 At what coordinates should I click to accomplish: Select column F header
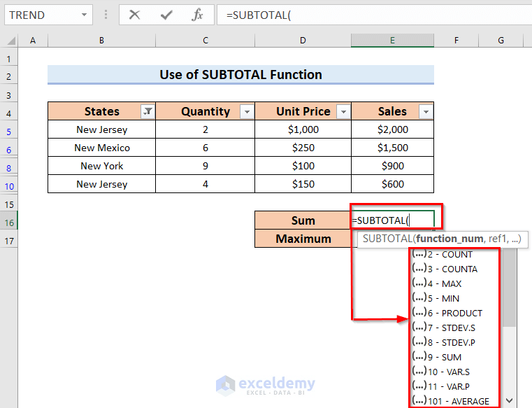coord(456,41)
